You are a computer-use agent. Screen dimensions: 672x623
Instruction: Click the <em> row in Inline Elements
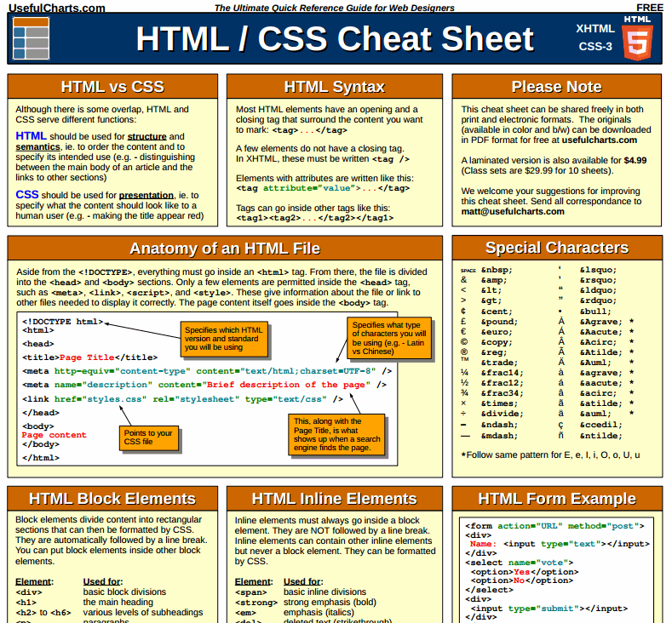pyautogui.click(x=295, y=612)
